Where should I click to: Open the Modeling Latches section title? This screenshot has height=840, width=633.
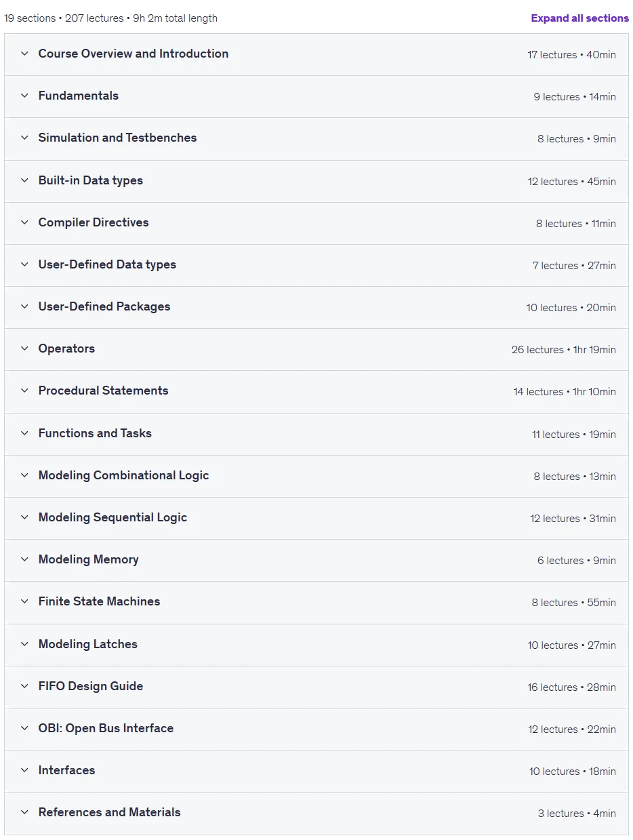pyautogui.click(x=88, y=644)
